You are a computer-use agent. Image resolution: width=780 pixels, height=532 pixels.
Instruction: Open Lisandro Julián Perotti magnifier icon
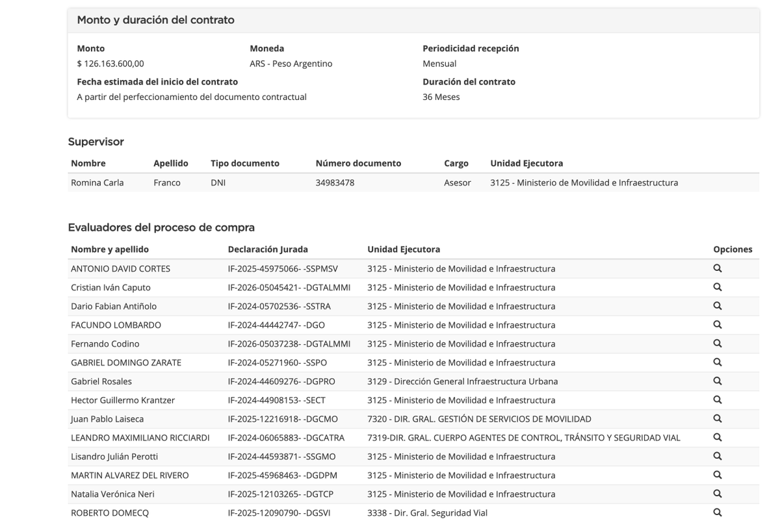(x=718, y=457)
